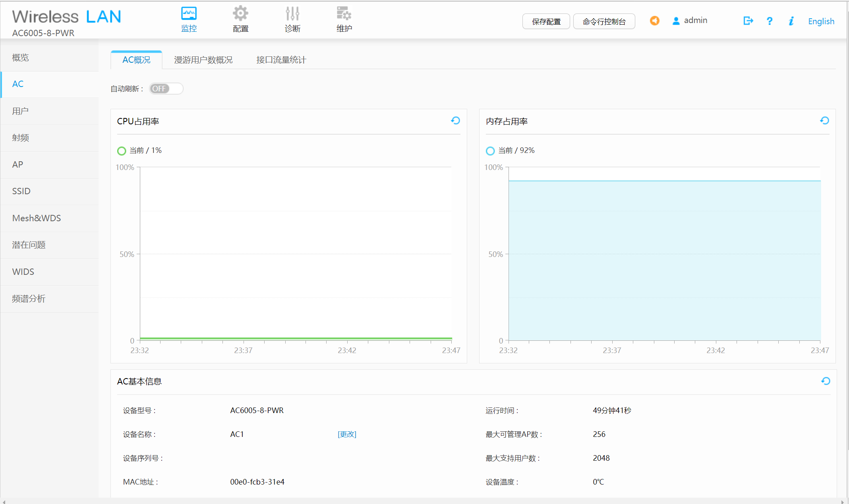Open the 监控 monitoring section icon

189,13
